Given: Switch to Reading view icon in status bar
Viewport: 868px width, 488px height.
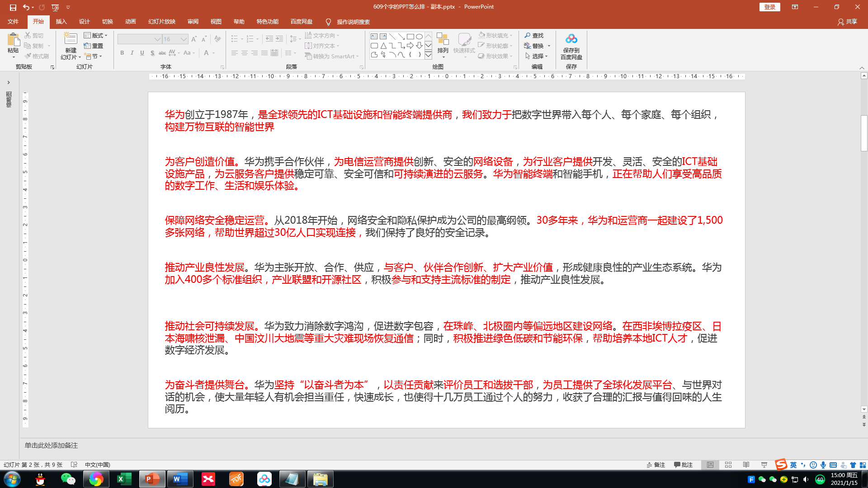Looking at the screenshot, I should click(746, 465).
